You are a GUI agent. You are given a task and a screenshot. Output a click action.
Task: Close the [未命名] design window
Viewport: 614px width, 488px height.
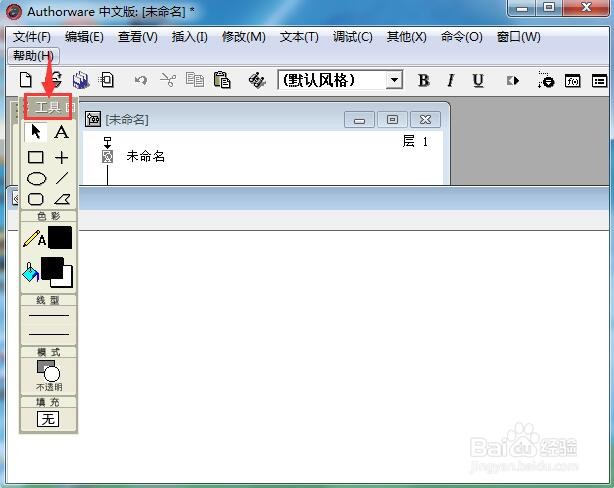pos(425,120)
